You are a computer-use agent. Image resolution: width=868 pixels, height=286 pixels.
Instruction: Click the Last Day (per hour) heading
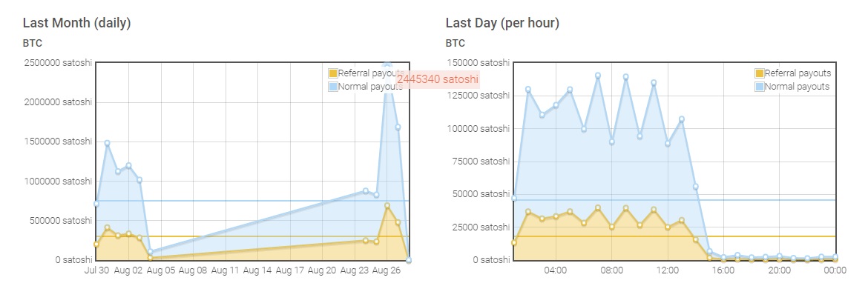tap(502, 23)
